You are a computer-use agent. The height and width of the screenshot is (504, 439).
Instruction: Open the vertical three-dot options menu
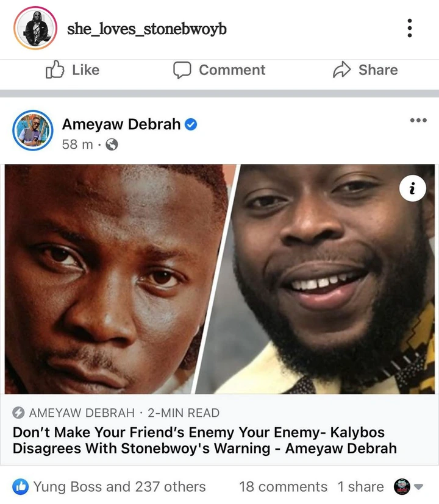tap(409, 28)
